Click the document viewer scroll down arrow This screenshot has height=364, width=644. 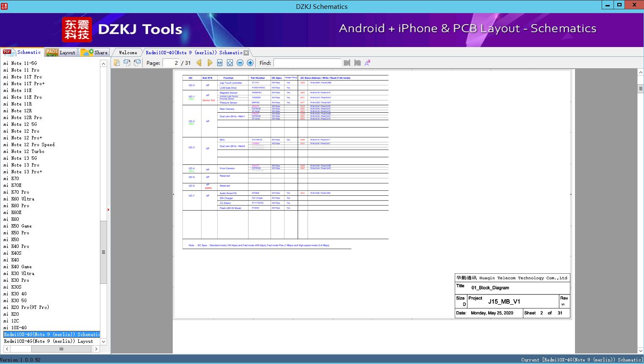tap(640, 350)
